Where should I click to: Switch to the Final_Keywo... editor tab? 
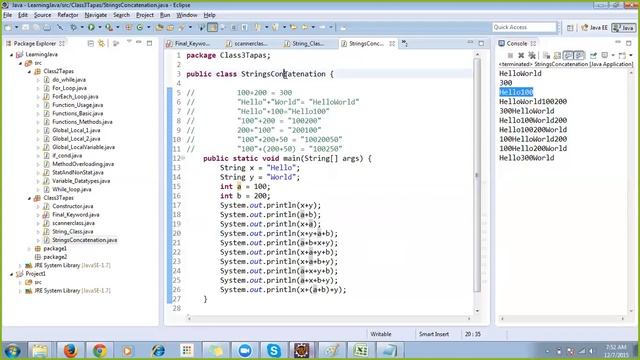(192, 43)
